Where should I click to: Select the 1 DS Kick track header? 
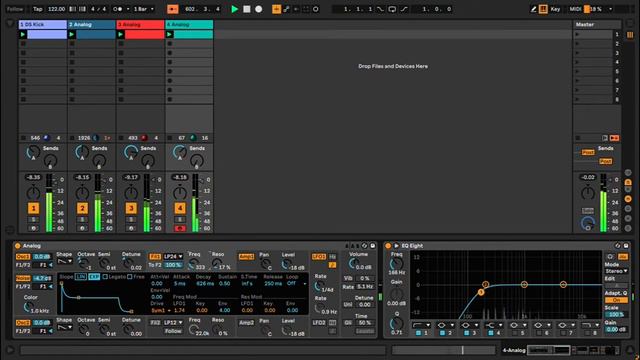[x=43, y=24]
